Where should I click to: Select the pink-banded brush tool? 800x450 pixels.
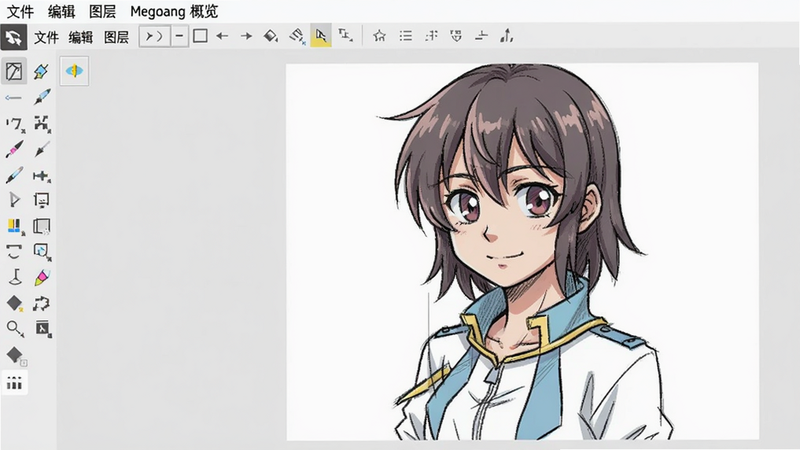click(x=14, y=149)
